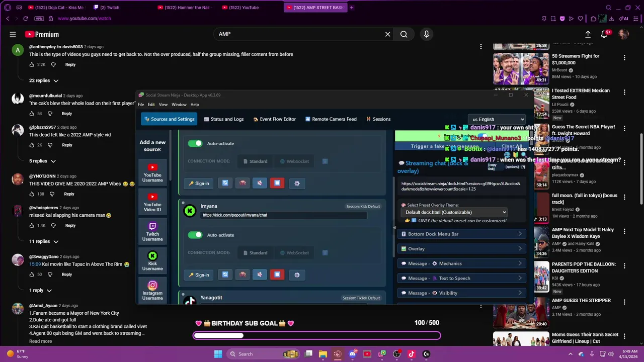644x362 pixels.
Task: Click the refresh icon in the Imyana source row
Action: point(225,275)
